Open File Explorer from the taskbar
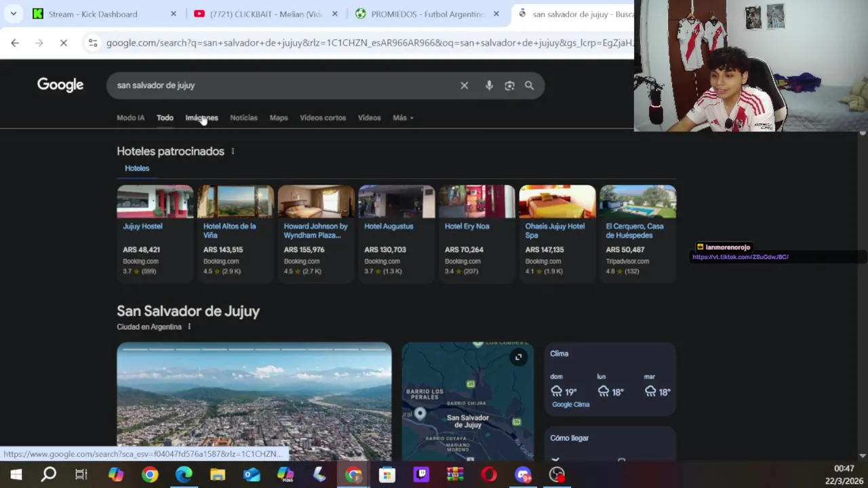868x488 pixels. (x=218, y=474)
